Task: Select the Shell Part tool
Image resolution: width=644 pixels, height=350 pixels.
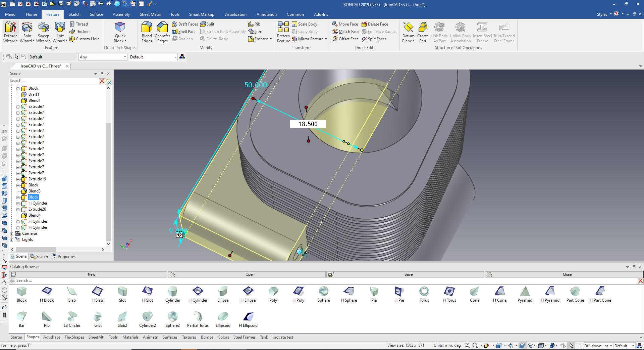Action: click(x=183, y=32)
